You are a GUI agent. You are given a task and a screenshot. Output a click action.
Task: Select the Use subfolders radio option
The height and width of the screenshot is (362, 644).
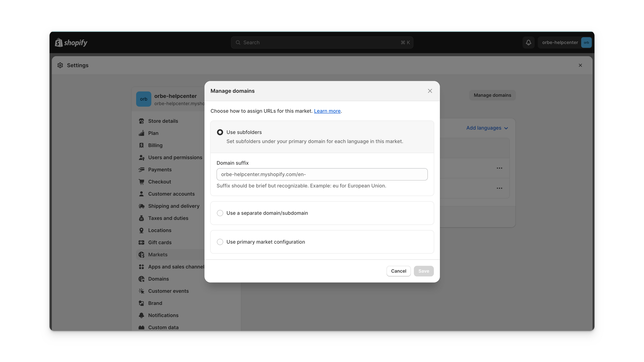(x=220, y=132)
